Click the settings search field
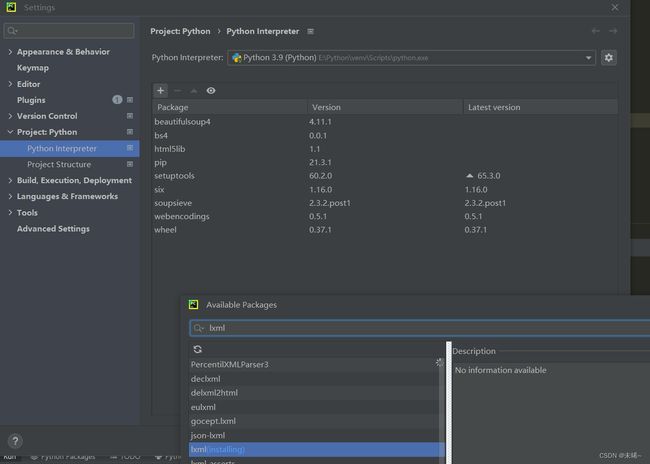The image size is (650, 464). coord(69,31)
